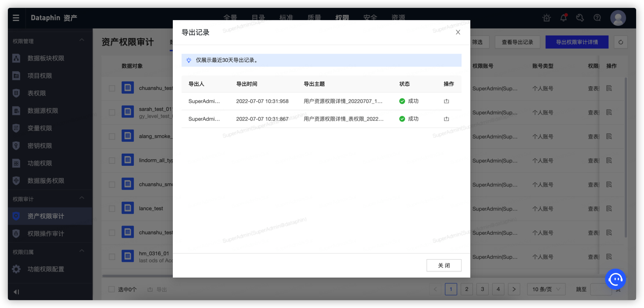
Task: Open the 安全 menu item
Action: [370, 18]
